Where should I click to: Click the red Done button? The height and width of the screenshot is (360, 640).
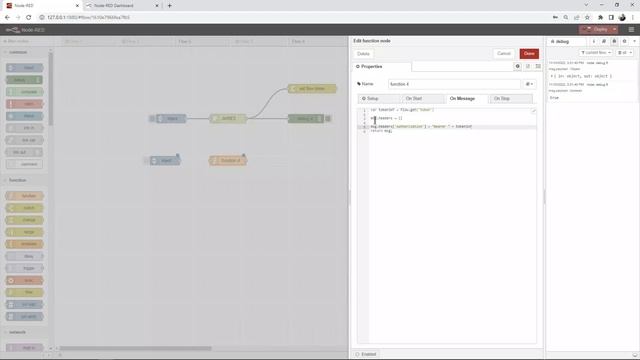tap(529, 53)
